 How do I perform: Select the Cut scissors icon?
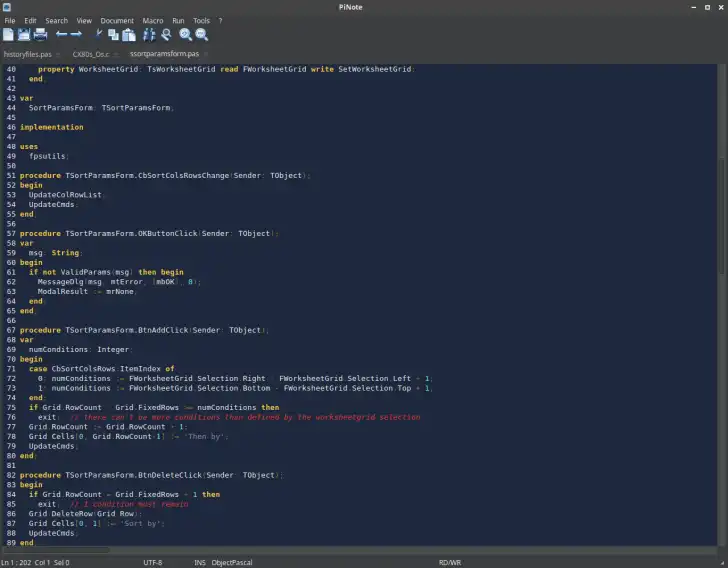(98, 34)
